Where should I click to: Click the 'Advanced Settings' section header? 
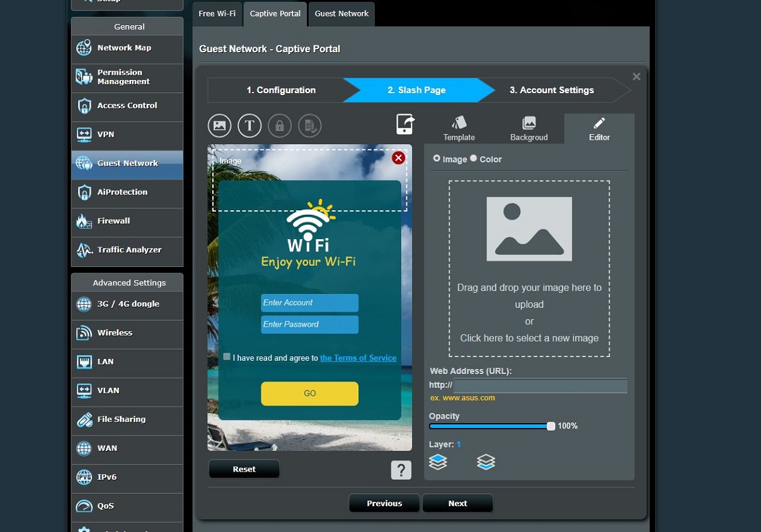tap(127, 283)
